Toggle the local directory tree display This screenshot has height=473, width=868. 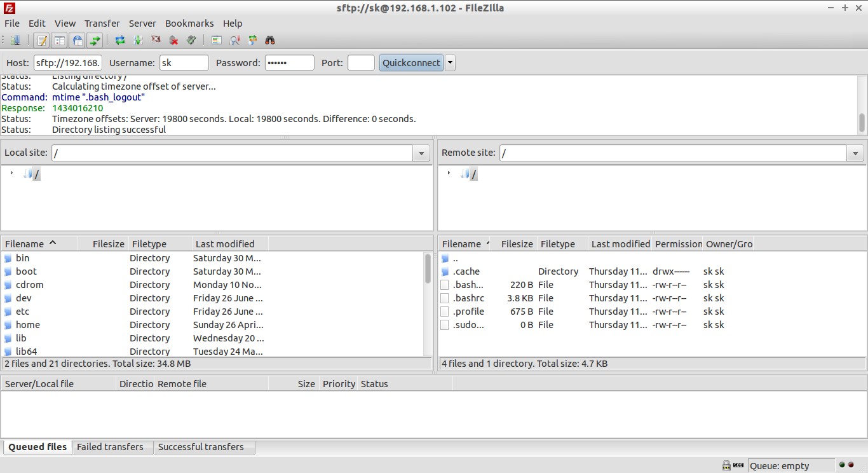(60, 40)
